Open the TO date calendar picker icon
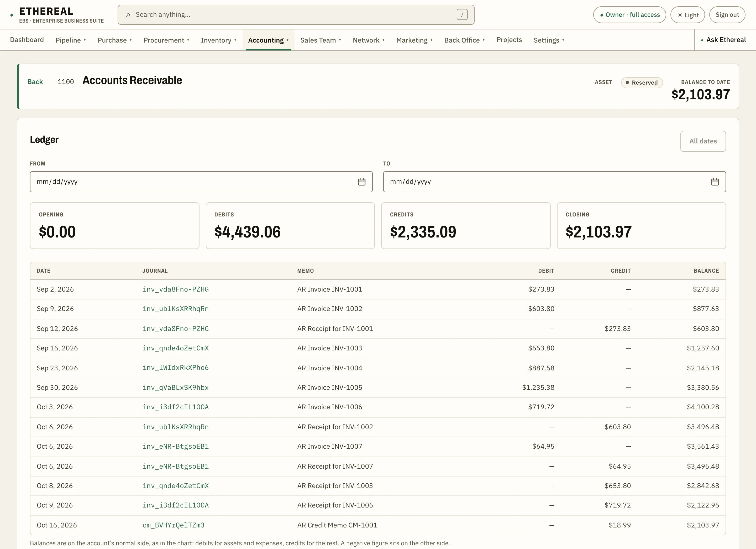 715,182
